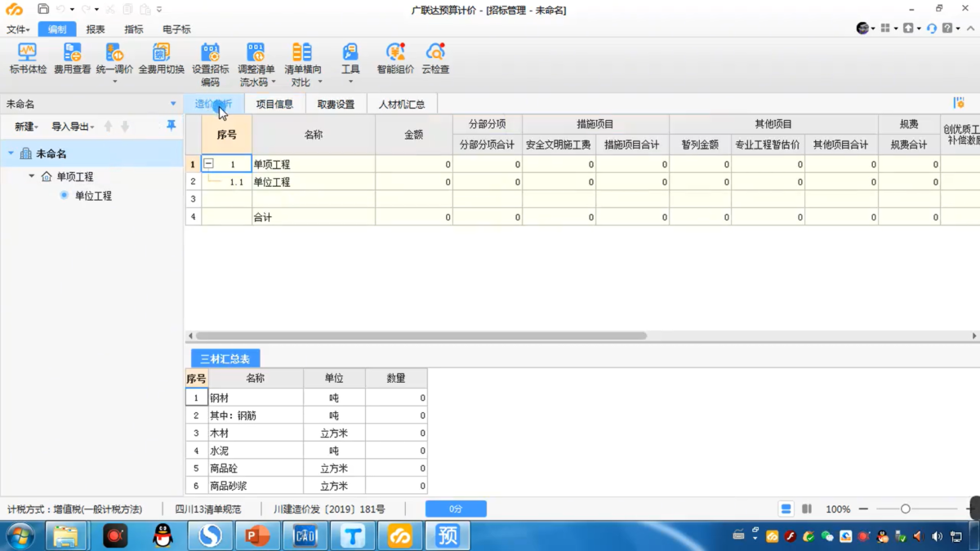Open the PowerPoint taskbar icon
This screenshot has width=980, height=551.
point(257,536)
